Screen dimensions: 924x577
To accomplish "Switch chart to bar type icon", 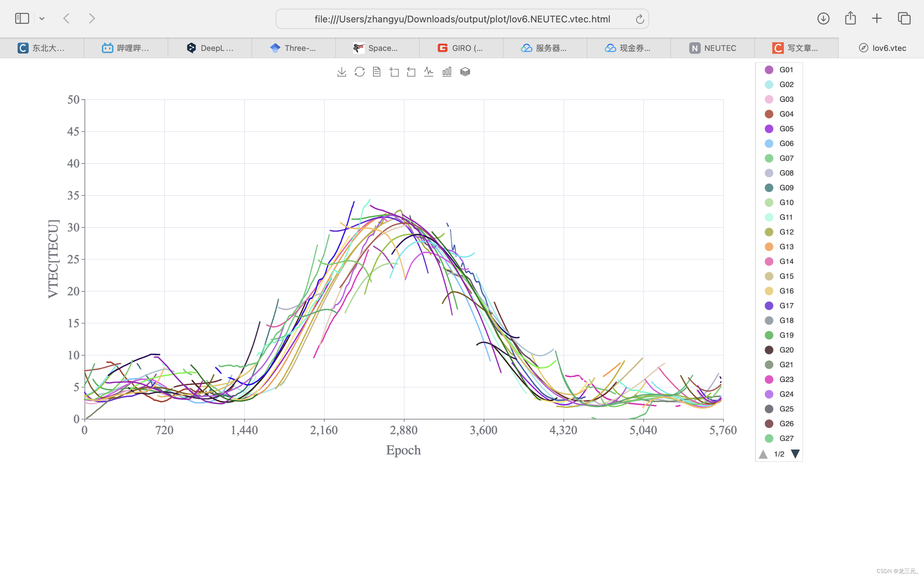I will tap(446, 72).
